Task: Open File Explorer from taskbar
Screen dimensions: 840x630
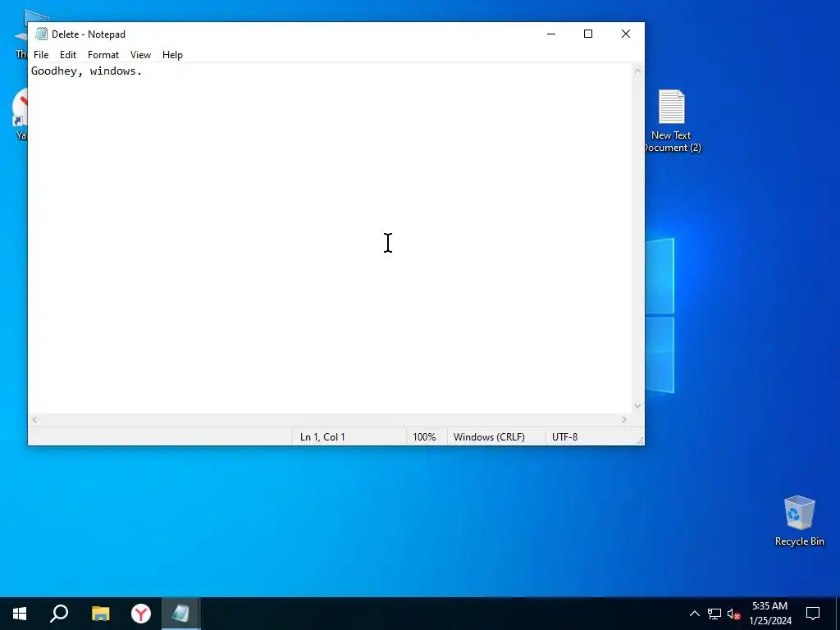Action: 100,614
